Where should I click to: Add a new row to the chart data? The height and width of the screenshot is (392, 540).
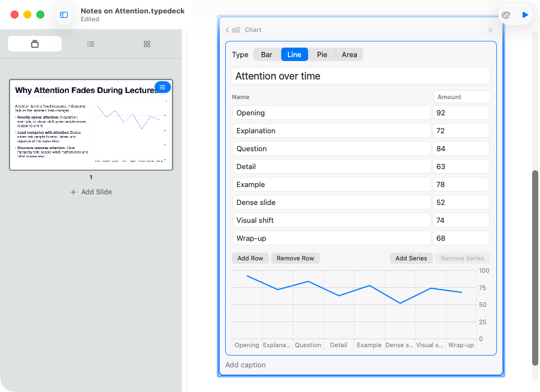[250, 258]
